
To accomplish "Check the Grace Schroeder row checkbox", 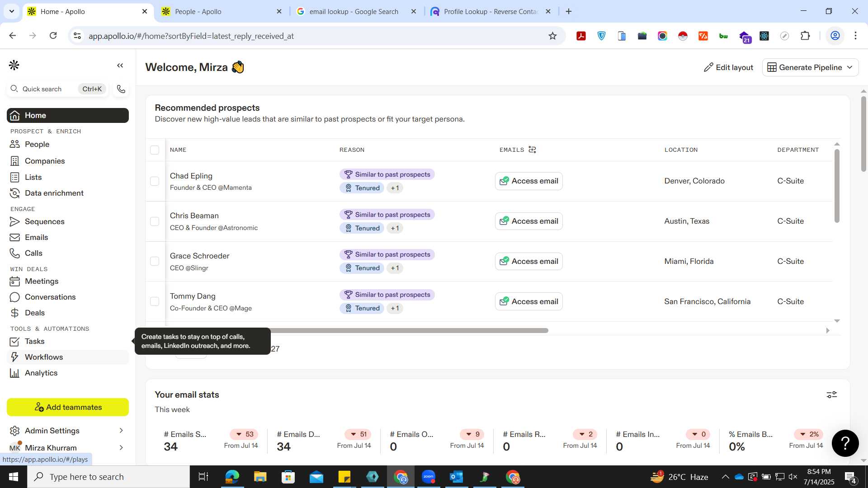I will (155, 261).
